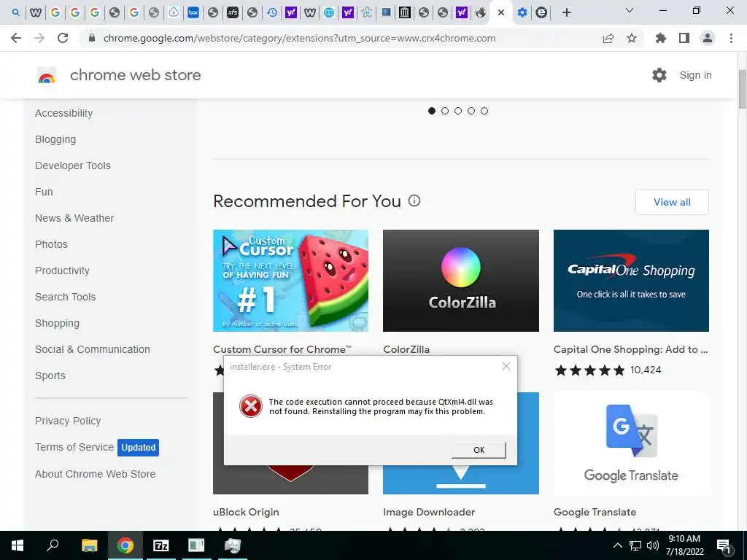Open the News & Weather category
The width and height of the screenshot is (747, 560).
[74, 218]
